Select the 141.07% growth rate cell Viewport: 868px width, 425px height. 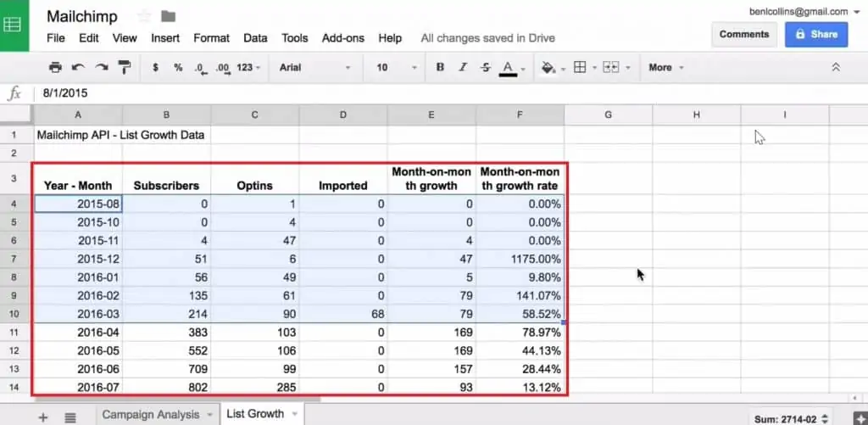coord(520,295)
